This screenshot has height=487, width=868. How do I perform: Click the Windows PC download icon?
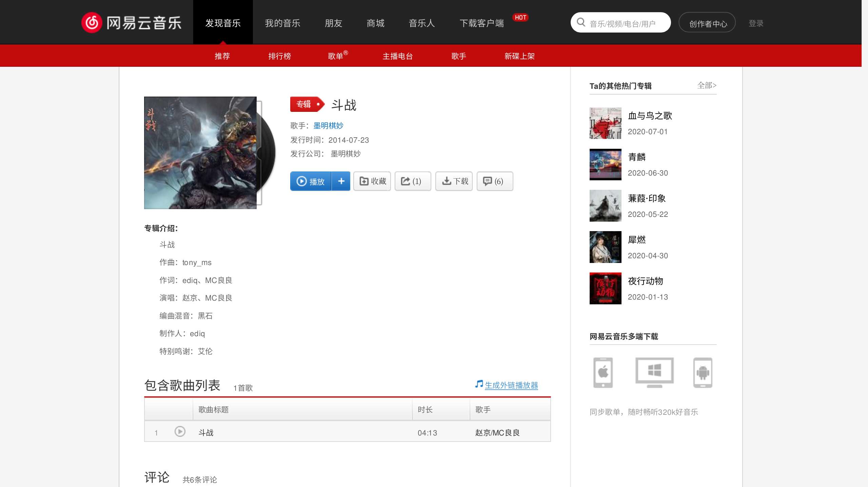(654, 372)
